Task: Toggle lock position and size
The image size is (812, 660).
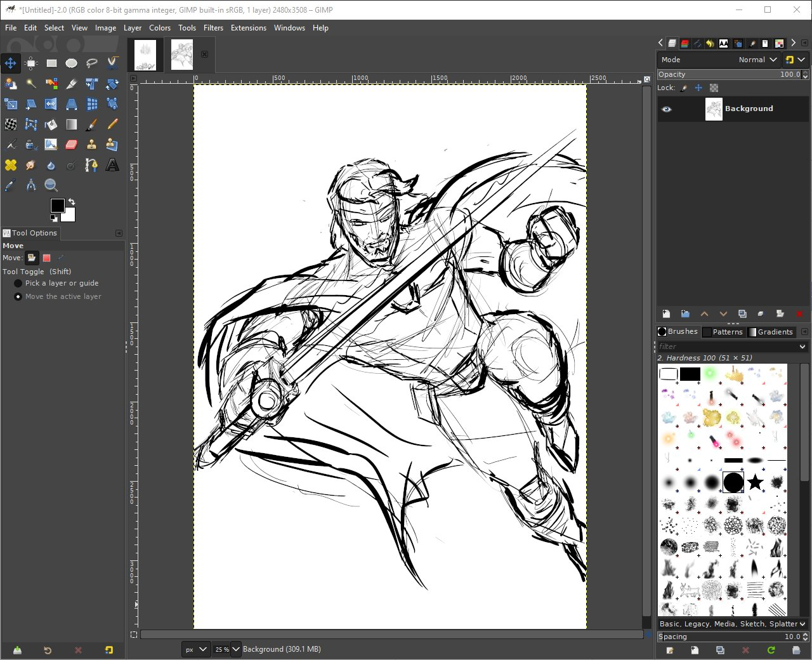Action: [x=698, y=88]
